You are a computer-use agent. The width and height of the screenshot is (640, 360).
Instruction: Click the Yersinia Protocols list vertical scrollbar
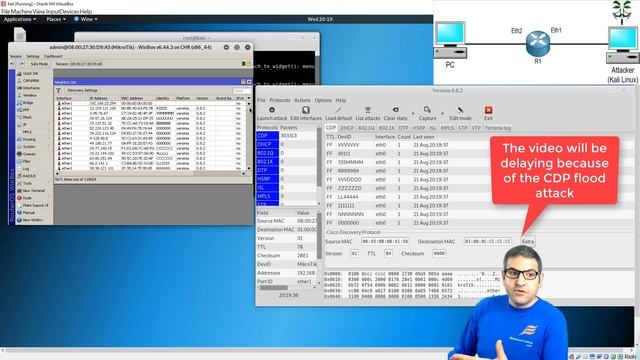click(x=319, y=165)
